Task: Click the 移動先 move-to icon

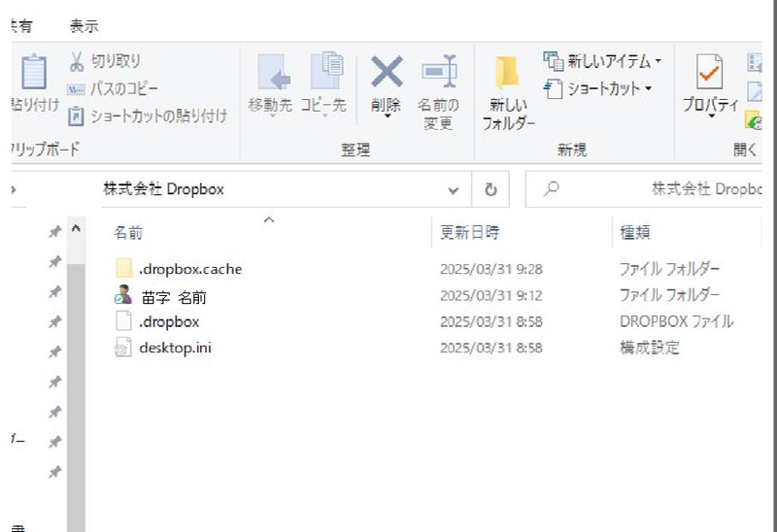Action: click(x=274, y=73)
